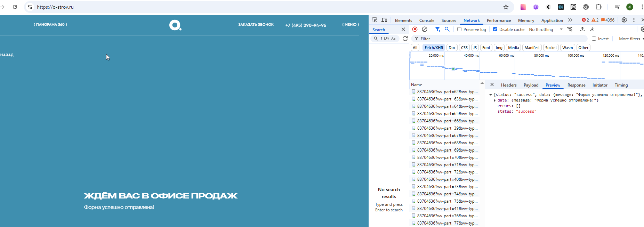Show the error count badge in DevTools
Viewport: 644px width, 227px height.
tap(585, 20)
